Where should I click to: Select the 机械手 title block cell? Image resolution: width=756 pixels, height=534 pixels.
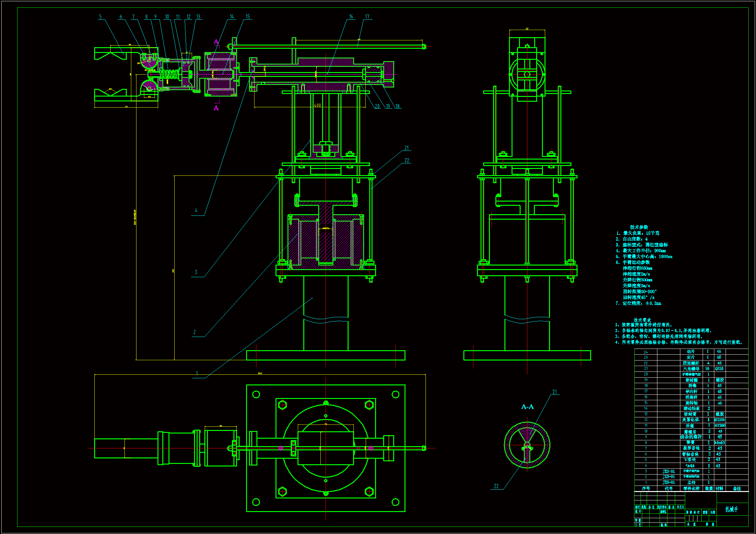pyautogui.click(x=731, y=510)
